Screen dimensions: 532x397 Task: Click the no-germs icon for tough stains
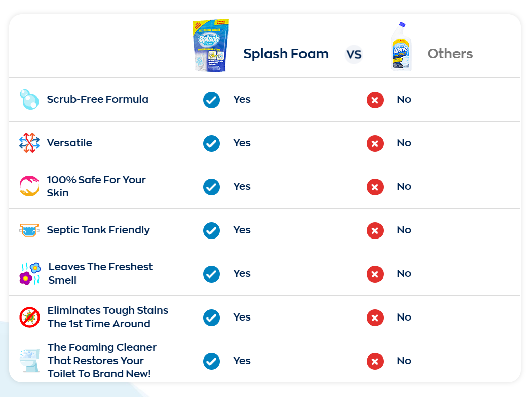tap(29, 317)
